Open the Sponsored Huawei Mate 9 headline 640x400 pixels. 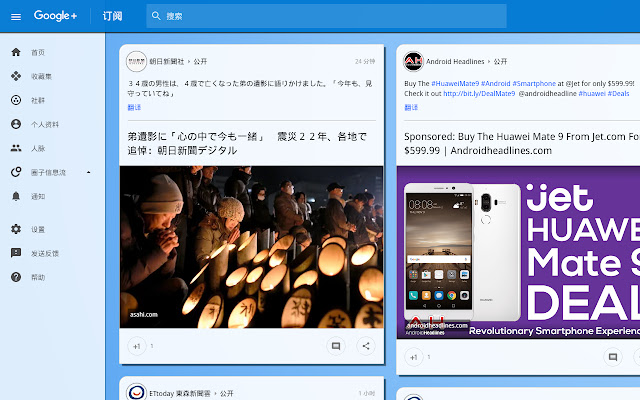pos(522,143)
